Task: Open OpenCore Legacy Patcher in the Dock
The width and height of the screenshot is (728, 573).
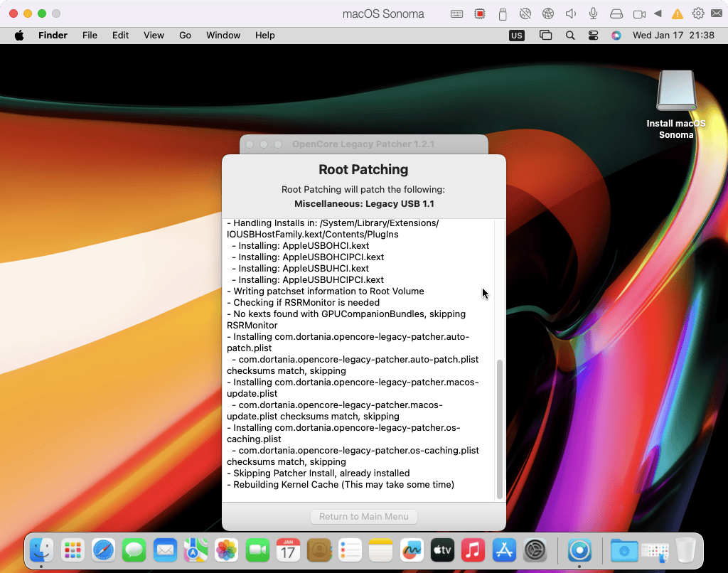Action: click(x=580, y=550)
